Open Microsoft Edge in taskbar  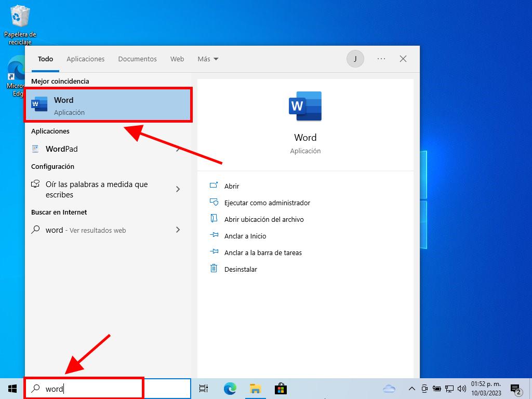[x=230, y=389]
